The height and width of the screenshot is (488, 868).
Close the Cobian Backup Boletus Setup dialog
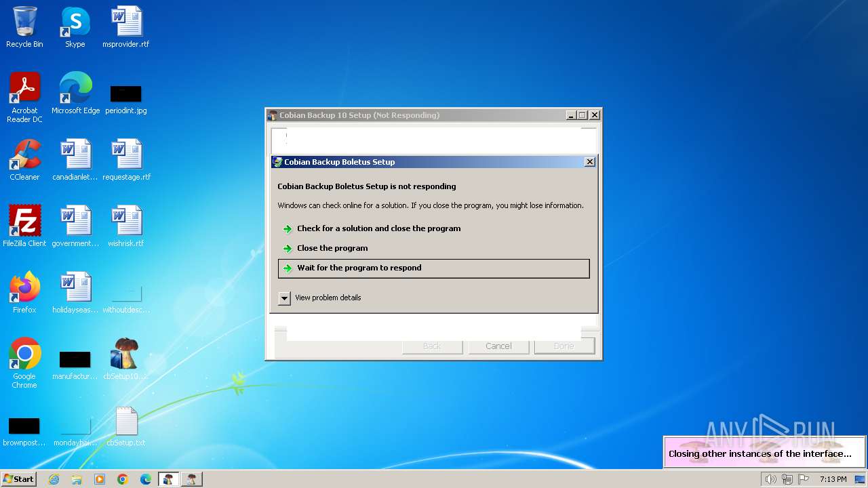[590, 162]
